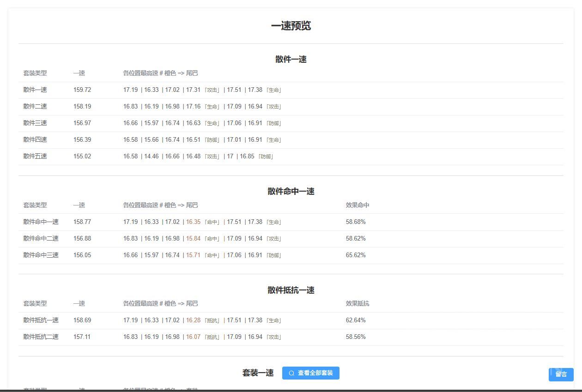Select the 散件一速 row with value 159.72
582x392 pixels.
pyautogui.click(x=82, y=90)
